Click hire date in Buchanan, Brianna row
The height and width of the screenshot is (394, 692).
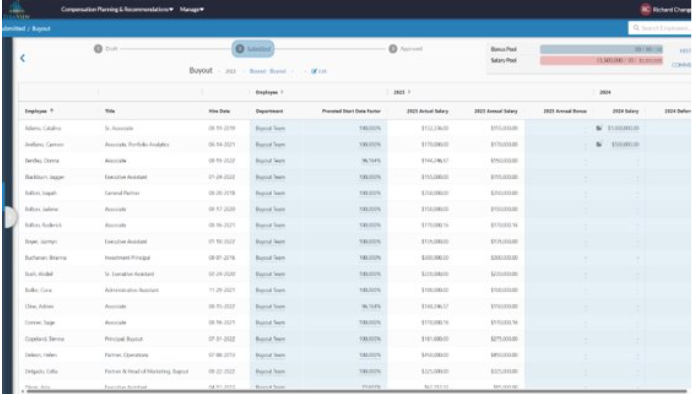pos(222,258)
